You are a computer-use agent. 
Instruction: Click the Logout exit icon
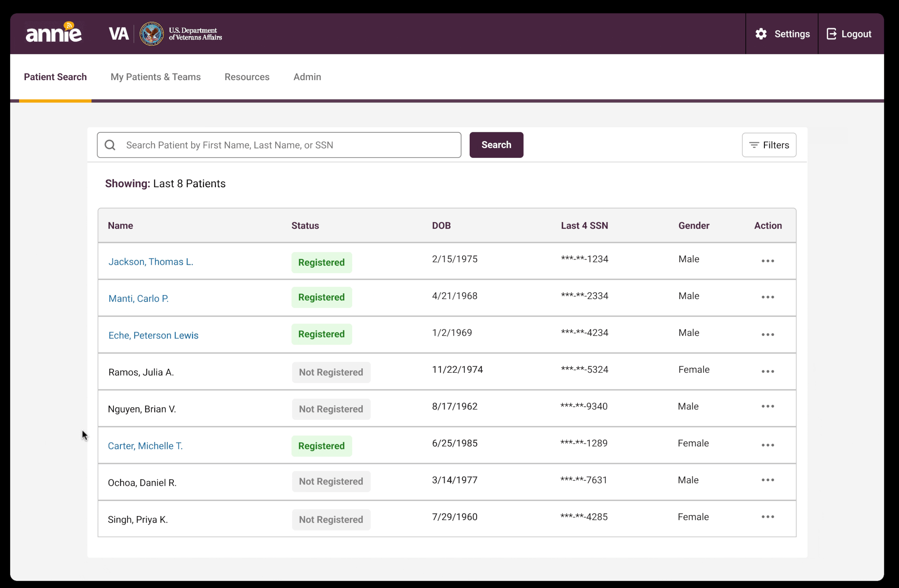[831, 34]
